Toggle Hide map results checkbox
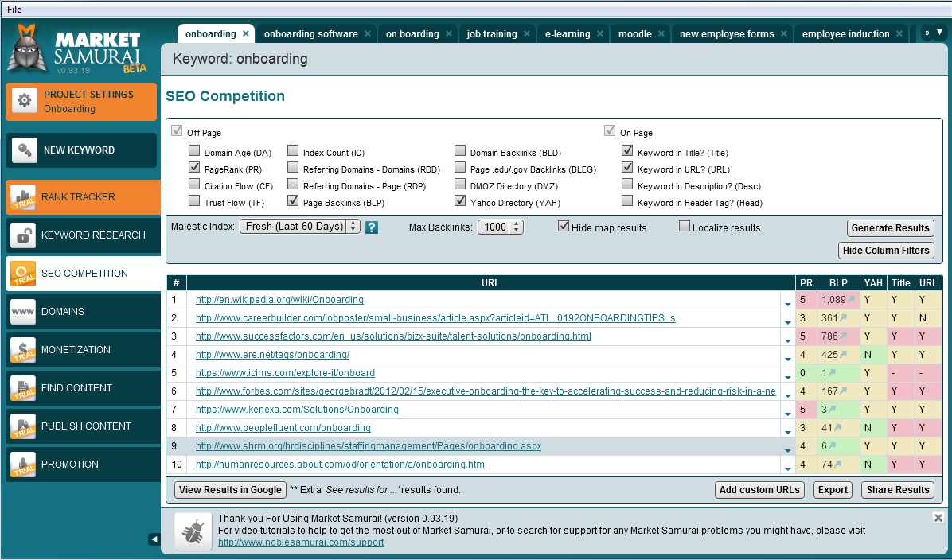This screenshot has width=952, height=560. pos(564,226)
